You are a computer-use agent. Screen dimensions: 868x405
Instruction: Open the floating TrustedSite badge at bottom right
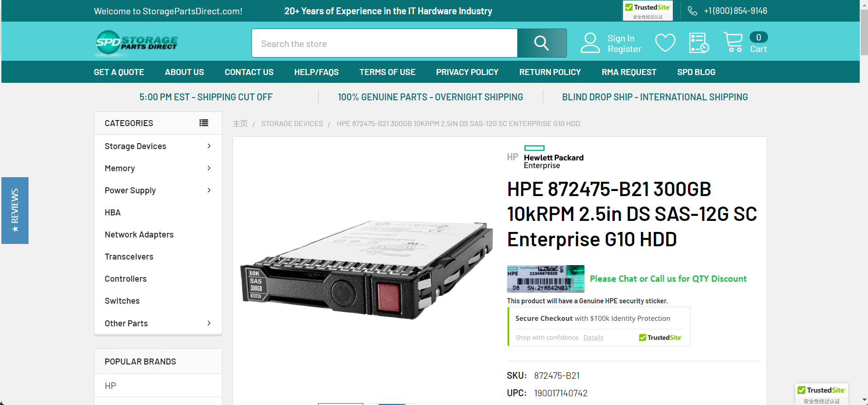click(821, 394)
